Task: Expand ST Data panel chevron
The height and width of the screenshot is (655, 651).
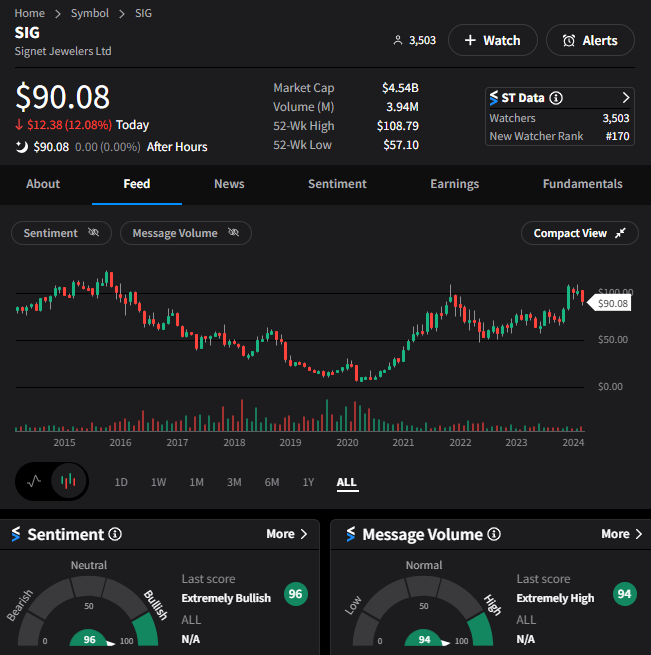Action: point(626,98)
